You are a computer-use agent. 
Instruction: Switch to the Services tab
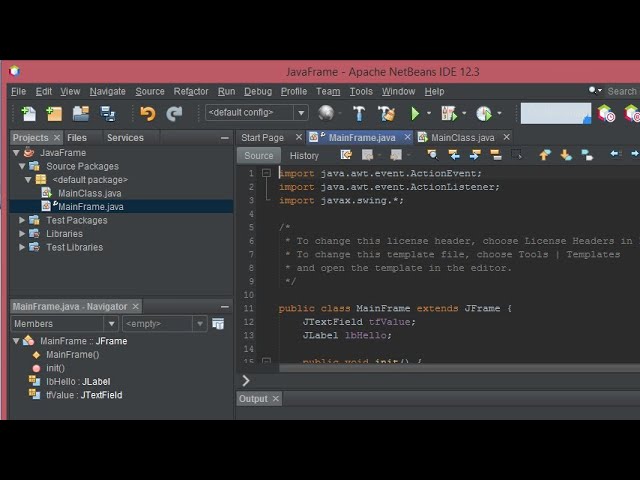tap(125, 138)
